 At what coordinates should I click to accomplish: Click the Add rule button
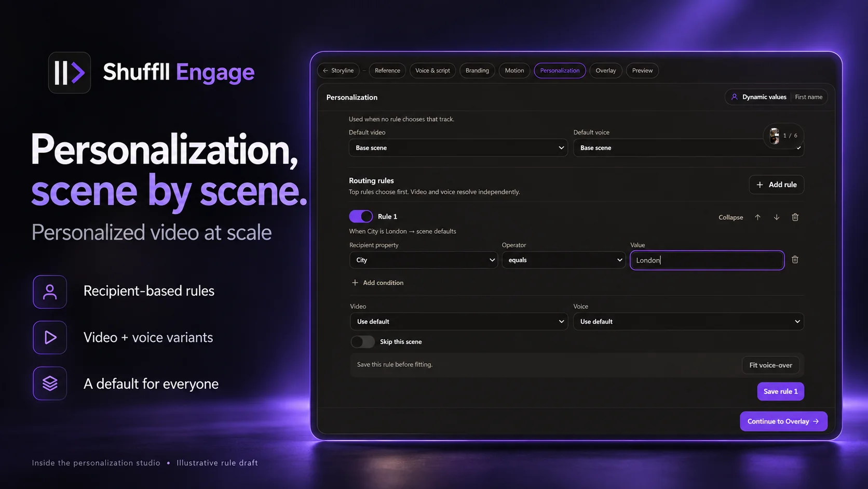[776, 184]
